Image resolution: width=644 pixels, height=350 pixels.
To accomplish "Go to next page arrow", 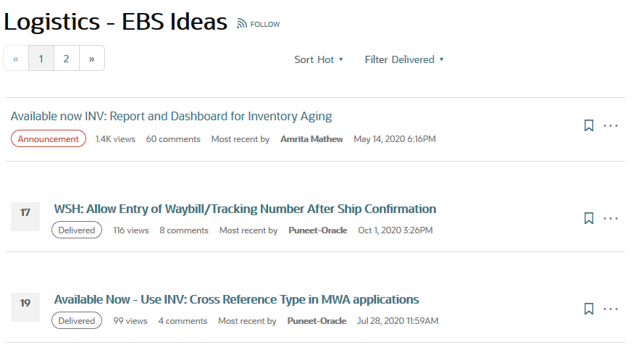I will [92, 59].
